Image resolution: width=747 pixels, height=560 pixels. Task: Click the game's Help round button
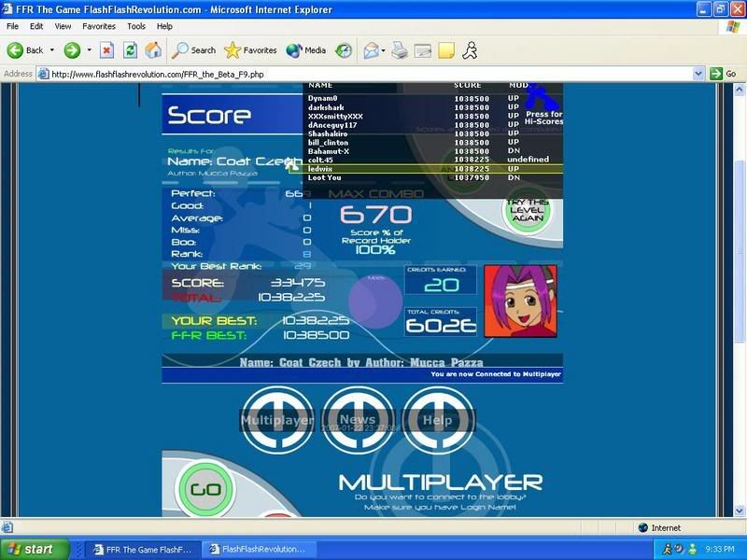438,419
